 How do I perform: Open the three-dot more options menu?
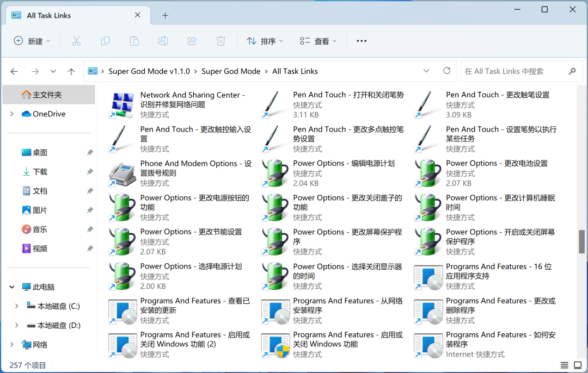tap(362, 41)
